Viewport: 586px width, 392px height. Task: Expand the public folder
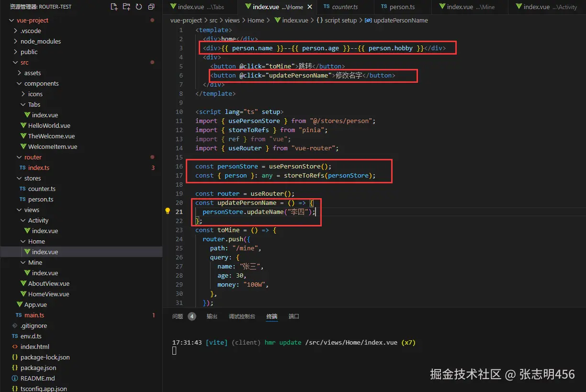pyautogui.click(x=15, y=52)
